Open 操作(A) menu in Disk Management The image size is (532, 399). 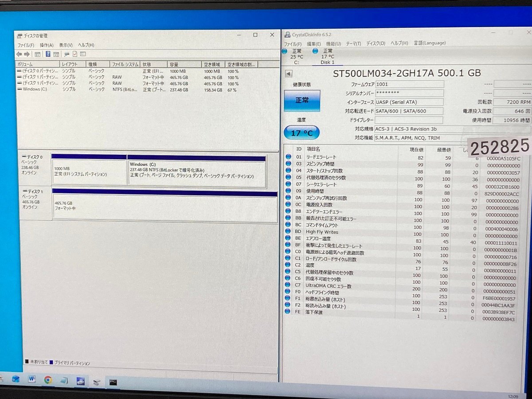(x=47, y=45)
